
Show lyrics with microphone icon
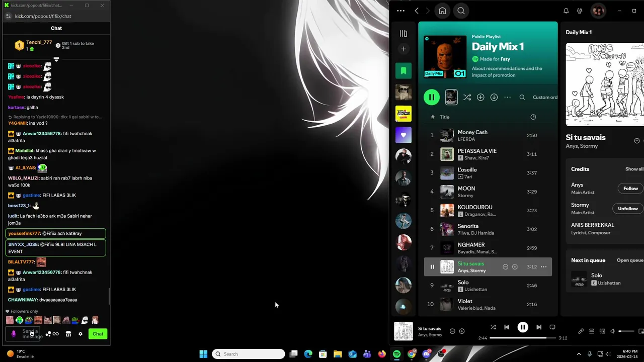click(x=581, y=331)
